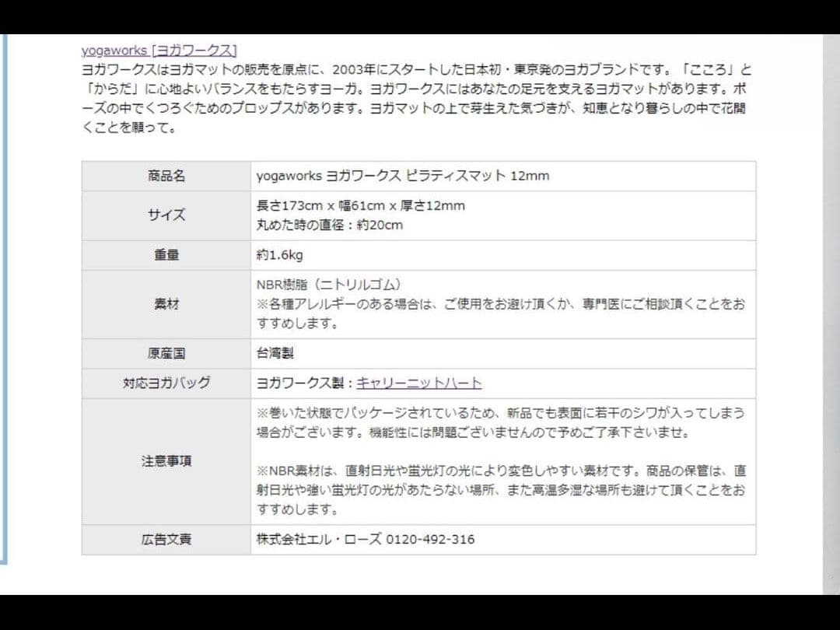This screenshot has height=630, width=840.
Task: Follow the キャリーニットハート yoga bag link
Action: click(x=418, y=383)
